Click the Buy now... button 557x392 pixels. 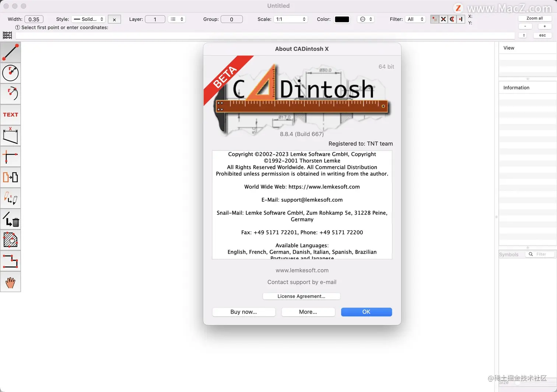[x=244, y=312]
